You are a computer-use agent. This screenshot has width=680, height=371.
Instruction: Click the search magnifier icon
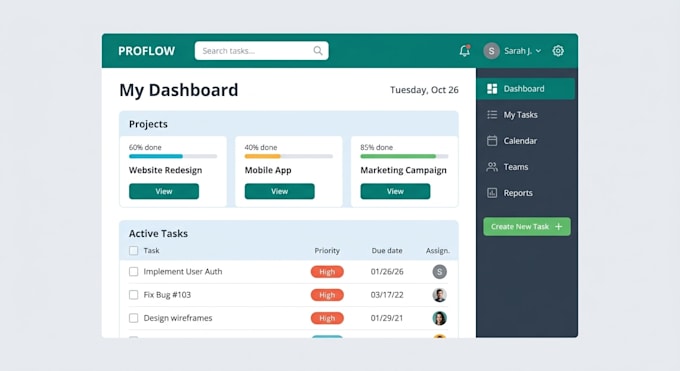318,51
